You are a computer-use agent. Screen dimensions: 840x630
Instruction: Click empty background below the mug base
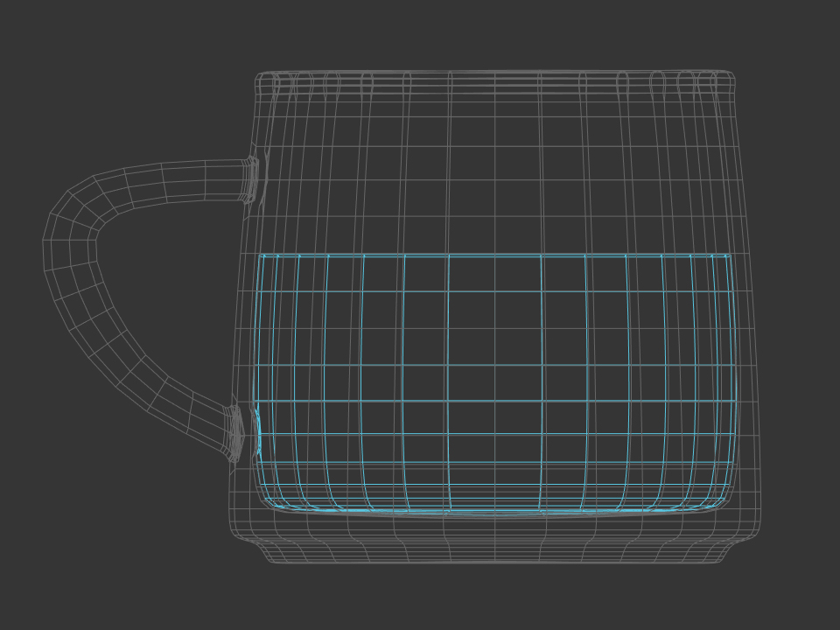click(494, 599)
